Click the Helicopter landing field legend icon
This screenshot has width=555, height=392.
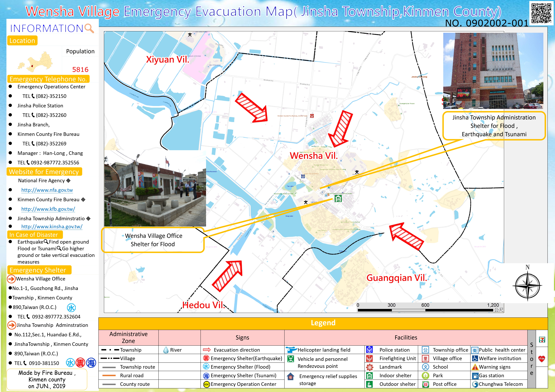tap(291, 350)
